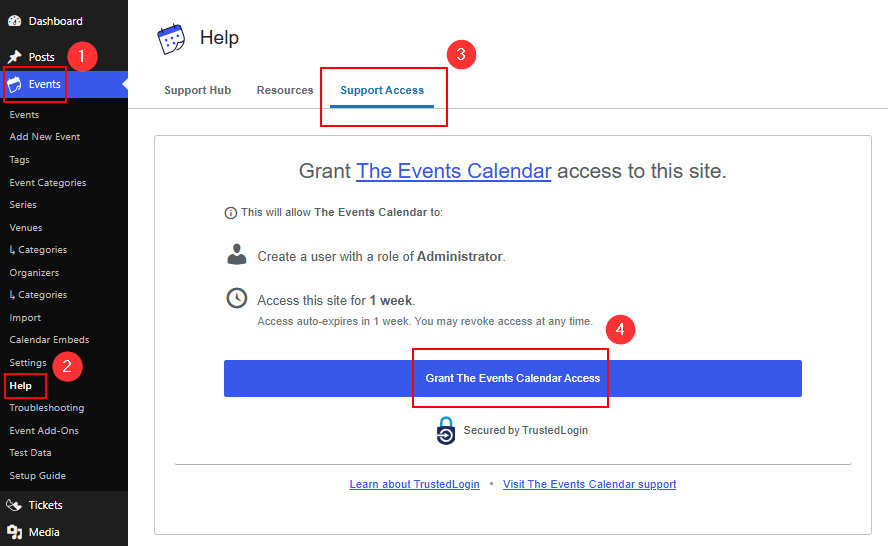
Task: Open the Venues submenu item
Action: pos(26,228)
